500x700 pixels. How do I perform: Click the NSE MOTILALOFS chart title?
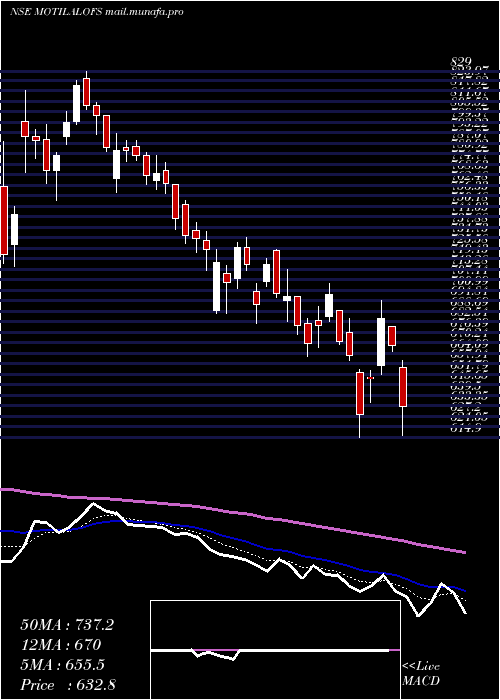point(96,12)
